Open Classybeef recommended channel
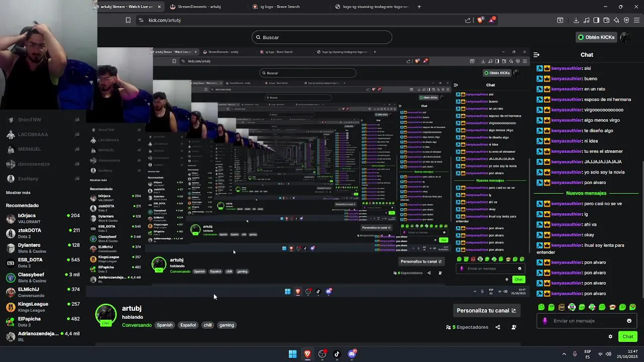Viewport: 644px width, 362px height. [43, 278]
